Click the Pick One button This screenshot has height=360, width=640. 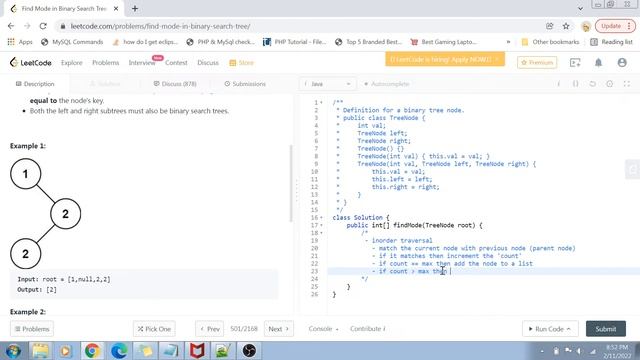(154, 329)
